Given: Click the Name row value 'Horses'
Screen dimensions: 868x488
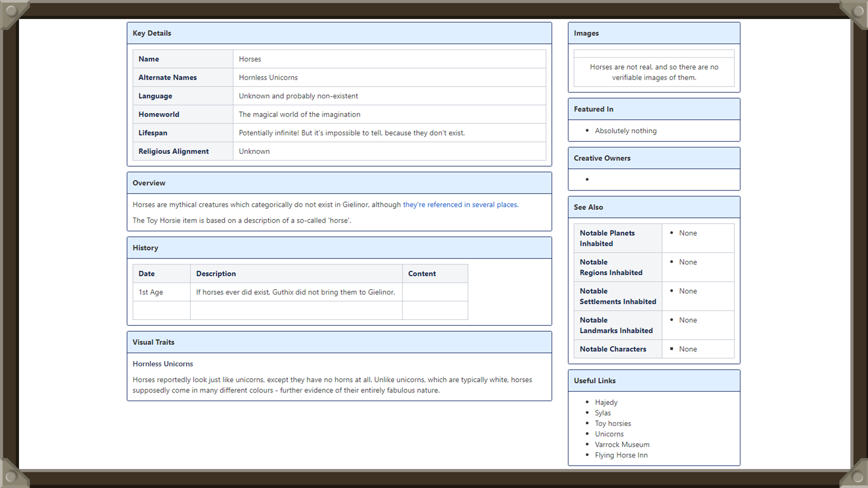Looking at the screenshot, I should tap(250, 59).
